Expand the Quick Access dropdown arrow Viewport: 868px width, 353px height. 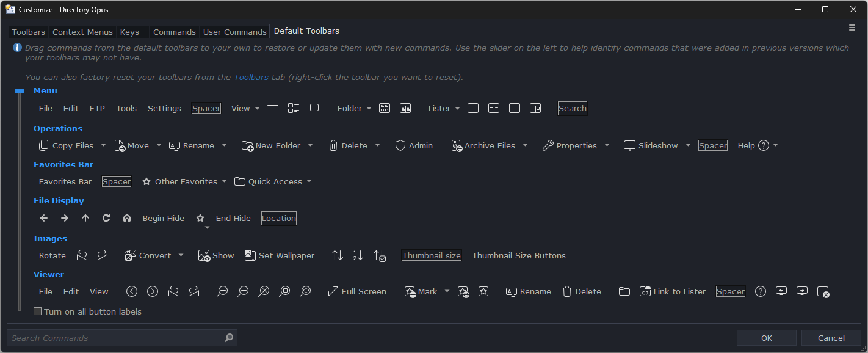coord(309,181)
